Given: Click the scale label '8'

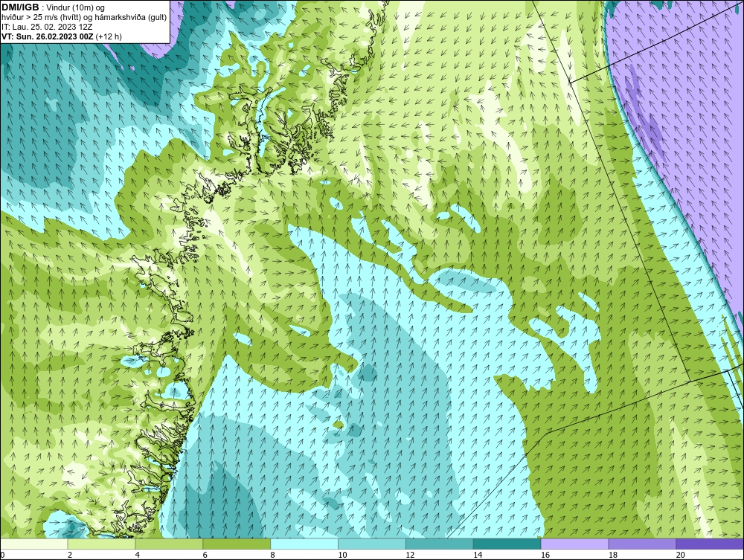Looking at the screenshot, I should click(x=273, y=555).
